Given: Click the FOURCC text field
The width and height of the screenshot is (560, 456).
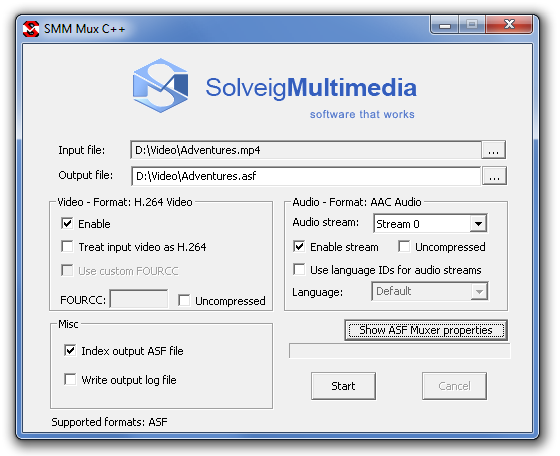Looking at the screenshot, I should 139,299.
